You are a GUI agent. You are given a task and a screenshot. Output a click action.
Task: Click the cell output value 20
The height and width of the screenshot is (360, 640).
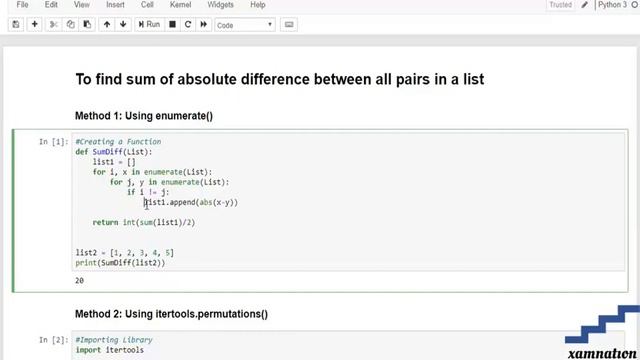[x=80, y=280]
